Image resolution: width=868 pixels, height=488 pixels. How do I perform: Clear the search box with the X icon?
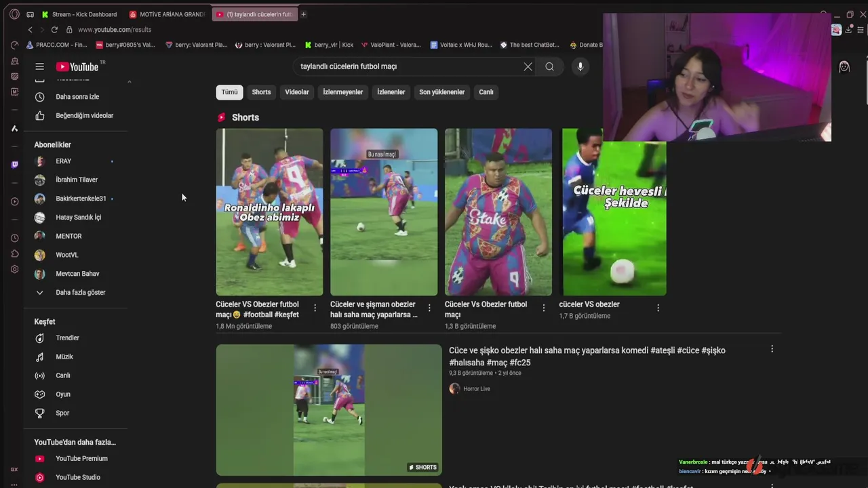tap(528, 66)
